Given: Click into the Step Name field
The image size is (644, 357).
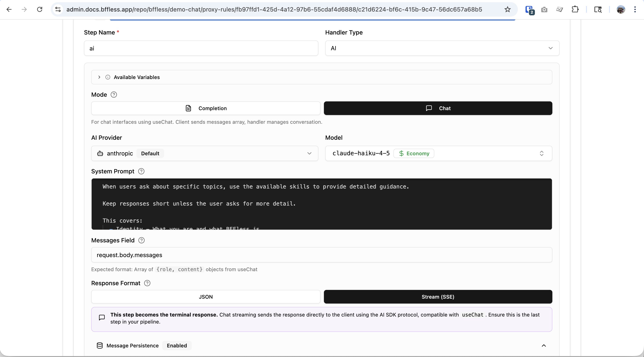Looking at the screenshot, I should pos(201,48).
